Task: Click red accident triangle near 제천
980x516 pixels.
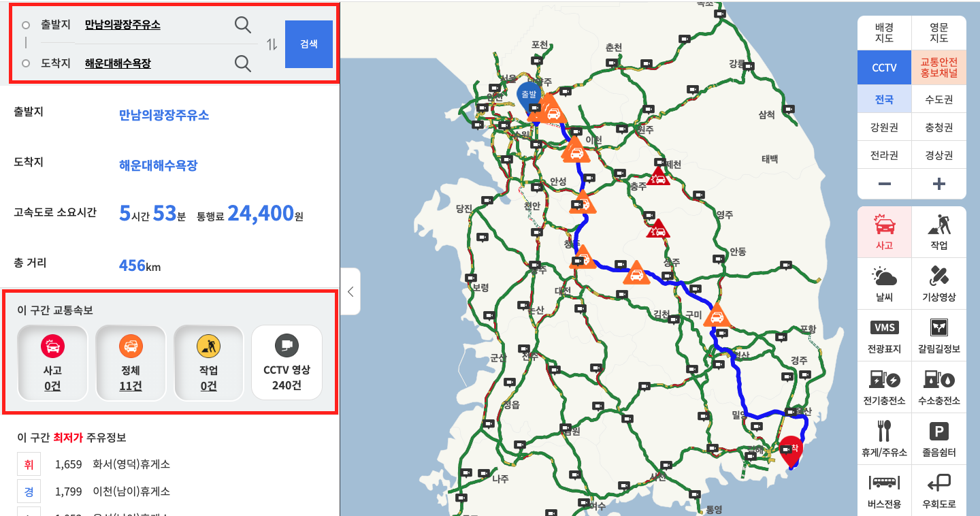Action: tap(658, 178)
